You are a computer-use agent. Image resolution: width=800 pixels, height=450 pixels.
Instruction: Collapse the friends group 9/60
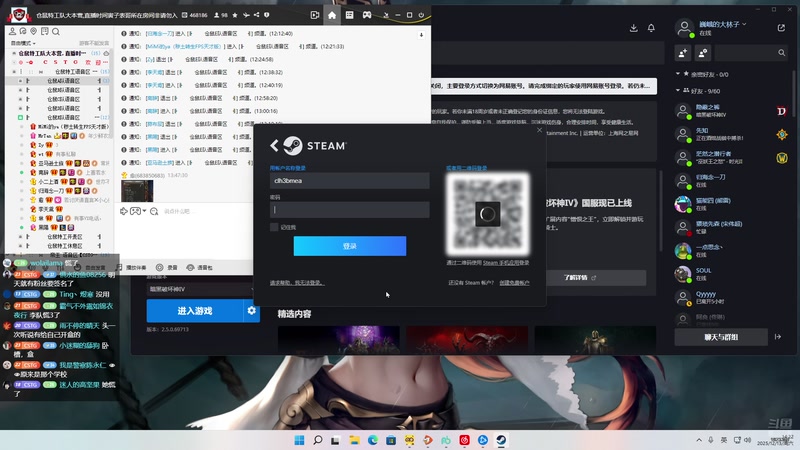point(678,91)
